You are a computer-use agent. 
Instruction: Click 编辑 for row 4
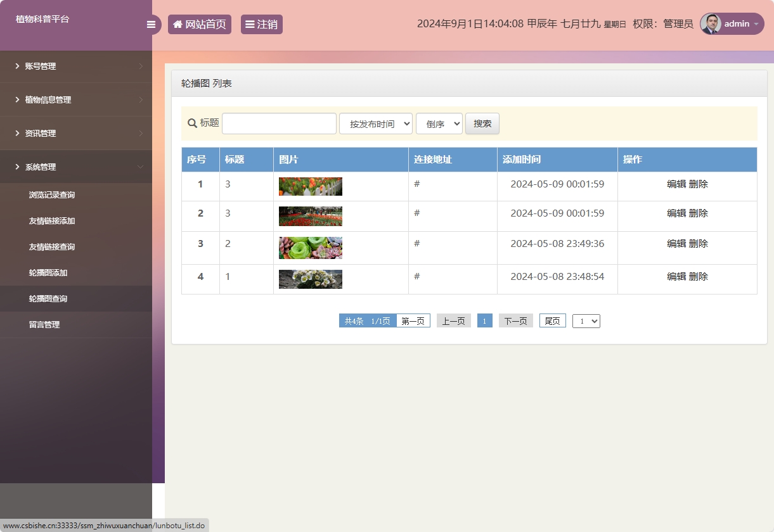[x=676, y=277]
